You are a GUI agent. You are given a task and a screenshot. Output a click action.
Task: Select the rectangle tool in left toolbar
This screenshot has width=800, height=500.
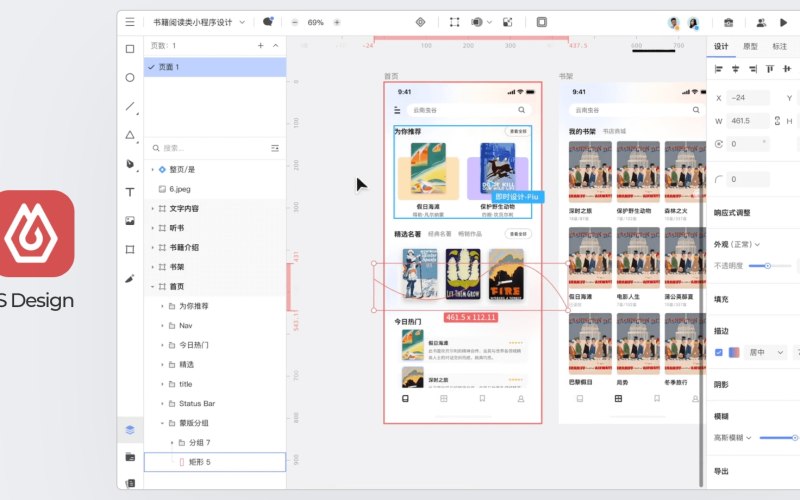coord(130,49)
